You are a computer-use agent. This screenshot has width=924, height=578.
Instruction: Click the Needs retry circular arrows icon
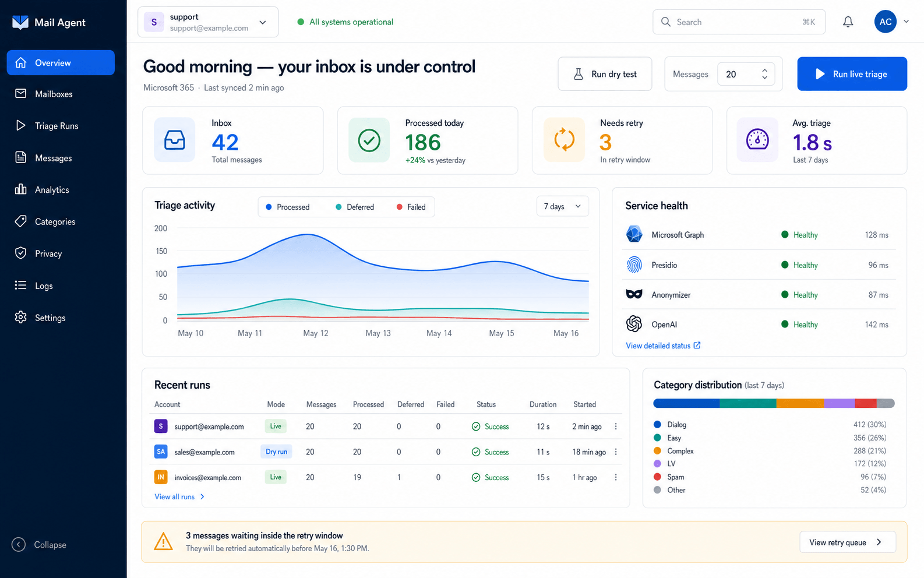(x=564, y=140)
